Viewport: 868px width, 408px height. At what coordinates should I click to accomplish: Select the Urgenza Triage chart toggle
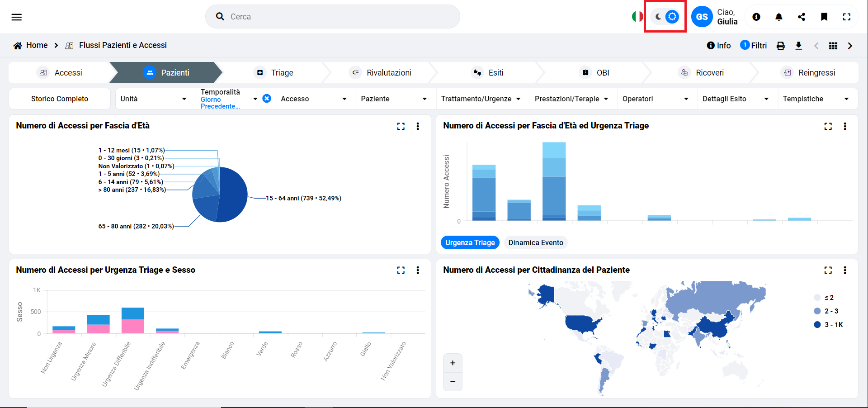470,243
